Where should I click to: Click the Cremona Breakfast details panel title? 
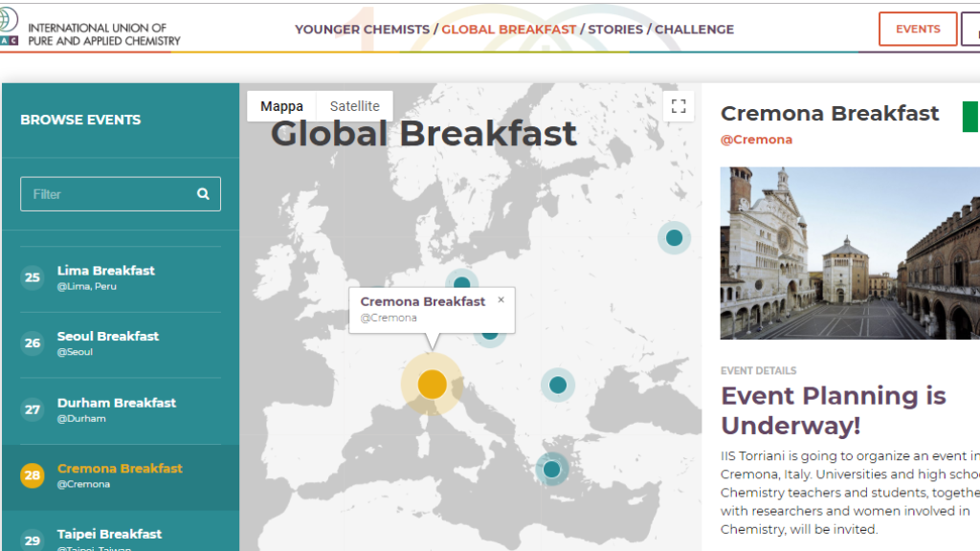click(830, 113)
